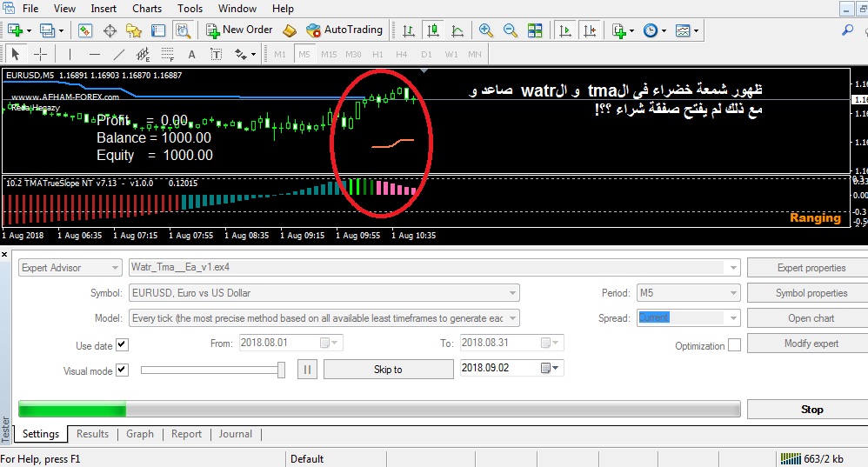Screen dimensions: 868x467
Task: Zoom out on the chart
Action: pos(511,30)
